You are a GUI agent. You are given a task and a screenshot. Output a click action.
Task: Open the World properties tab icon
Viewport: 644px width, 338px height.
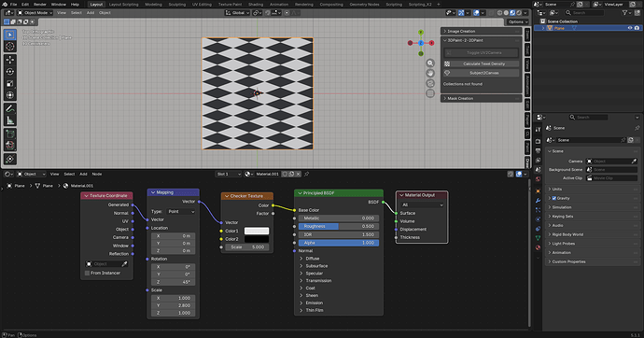click(x=538, y=179)
